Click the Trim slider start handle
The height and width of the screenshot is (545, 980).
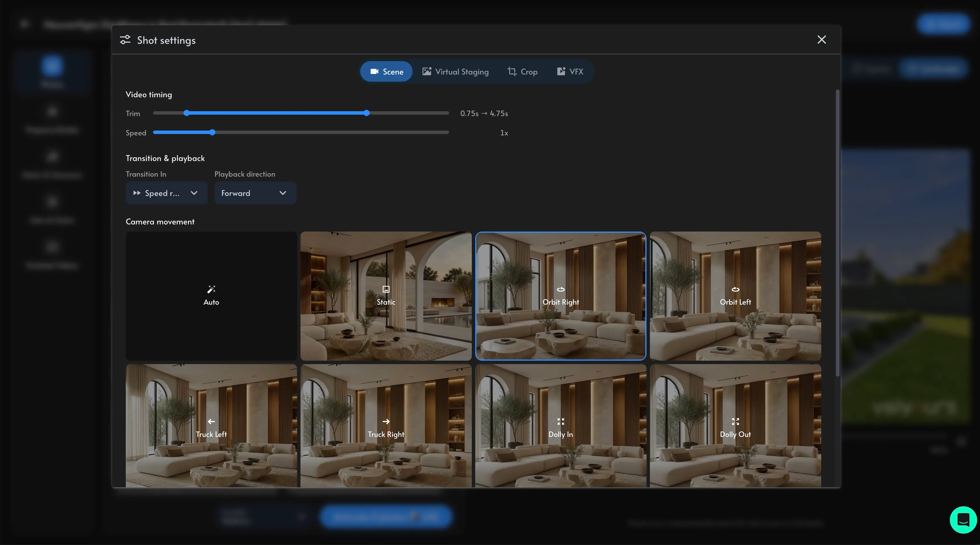[x=186, y=113]
